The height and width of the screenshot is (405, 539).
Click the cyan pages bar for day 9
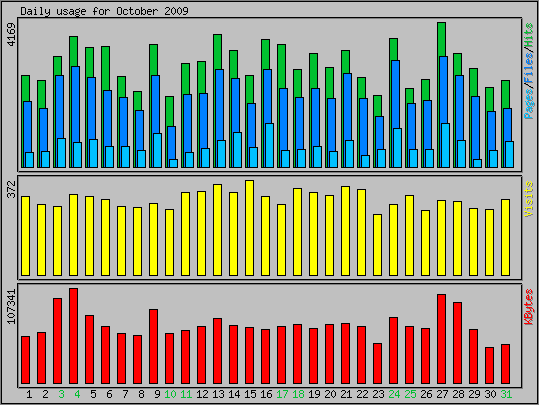(x=157, y=151)
